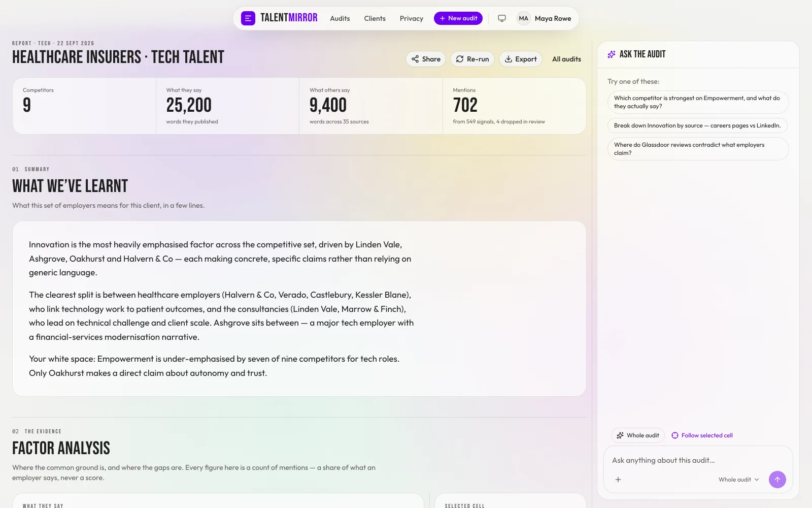Open the MA user avatar
Viewport: 812px width, 508px height.
(x=523, y=18)
